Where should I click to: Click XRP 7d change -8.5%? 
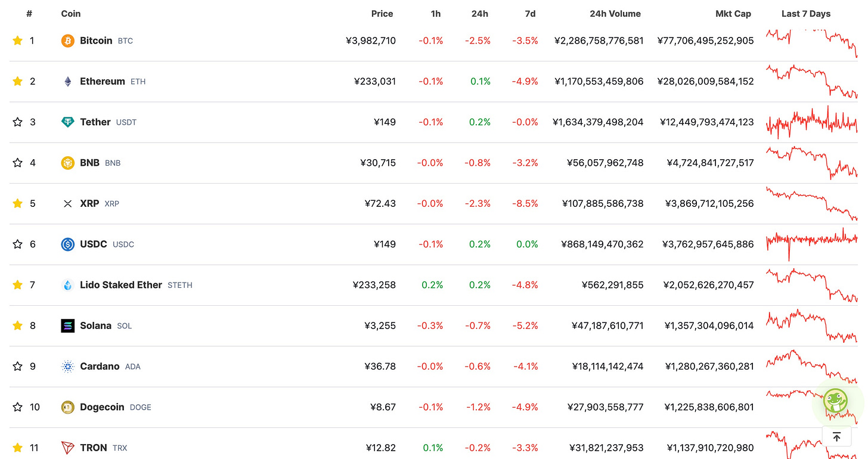[x=525, y=203]
